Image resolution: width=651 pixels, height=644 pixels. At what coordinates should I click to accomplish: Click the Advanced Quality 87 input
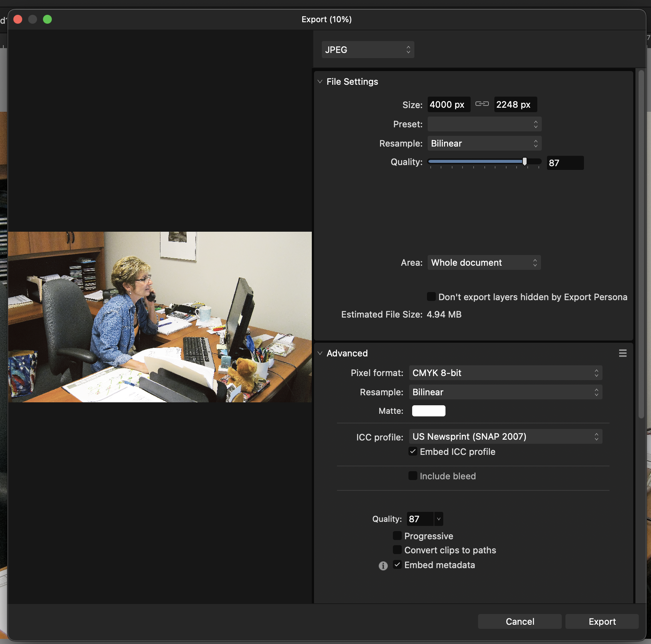[420, 519]
